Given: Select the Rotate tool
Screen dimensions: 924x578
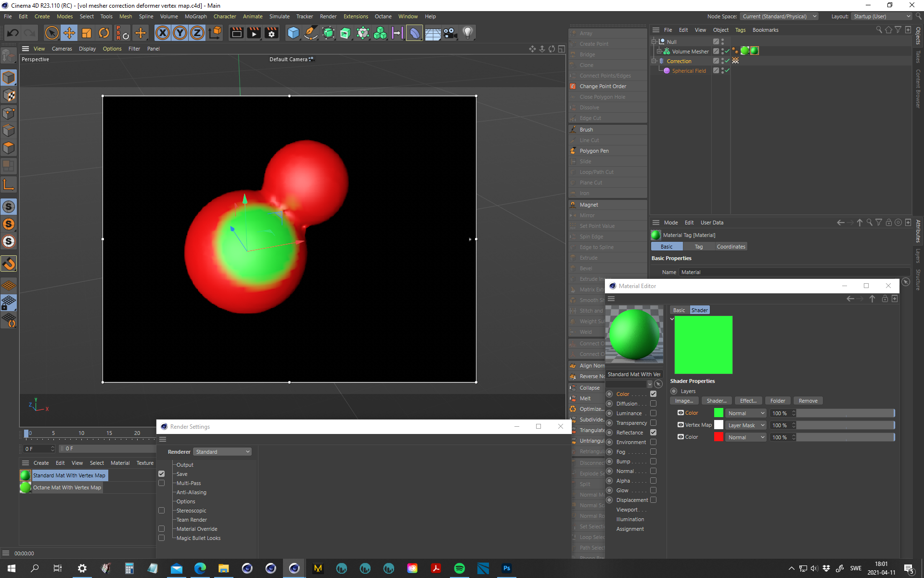Looking at the screenshot, I should (104, 33).
